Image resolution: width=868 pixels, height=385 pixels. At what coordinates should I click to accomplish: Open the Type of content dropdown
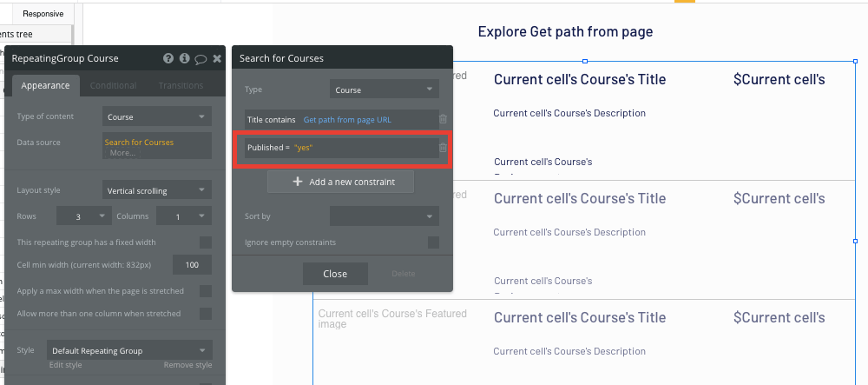[156, 116]
